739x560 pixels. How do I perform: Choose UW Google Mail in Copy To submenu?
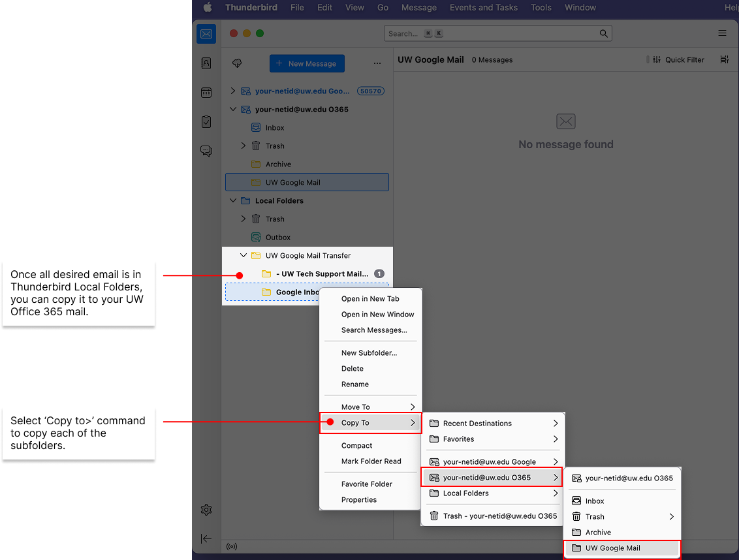coord(612,548)
